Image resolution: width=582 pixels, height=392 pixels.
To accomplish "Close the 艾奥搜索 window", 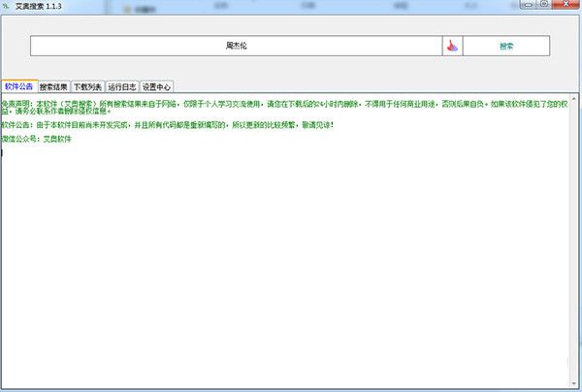I will pos(566,5).
